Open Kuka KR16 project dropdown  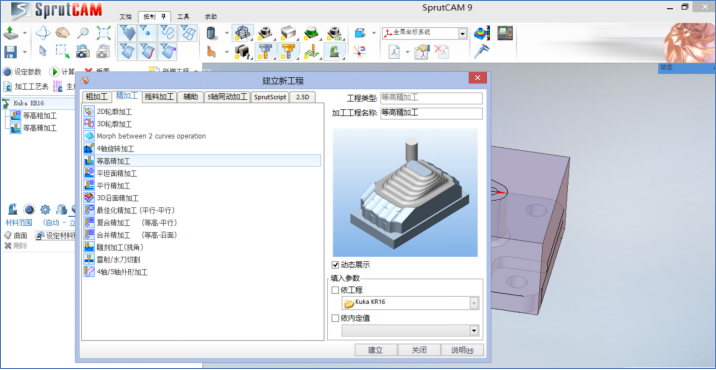[x=474, y=303]
